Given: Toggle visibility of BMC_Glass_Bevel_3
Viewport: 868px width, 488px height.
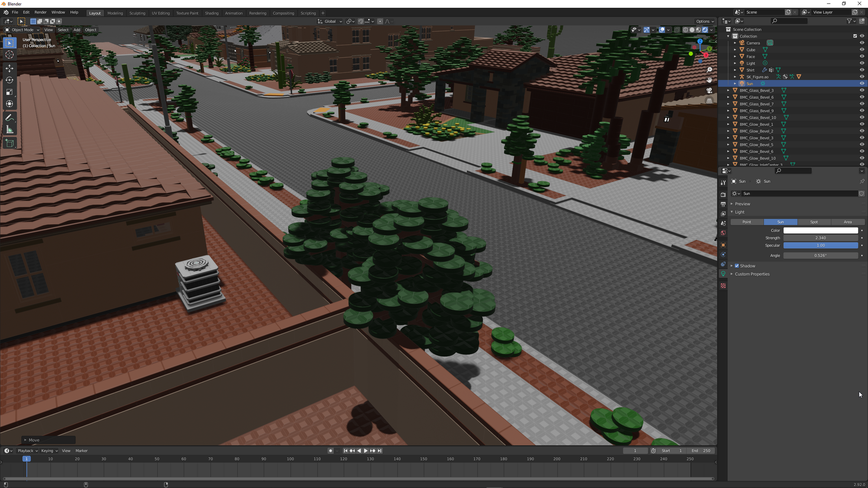Looking at the screenshot, I should tap(862, 90).
